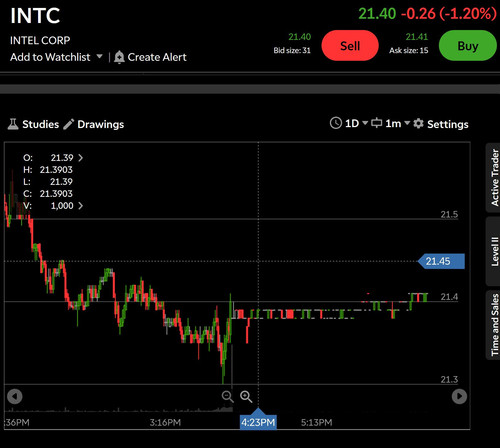Screen dimensions: 500x448
Task: Zoom out the chart
Action: pos(228,396)
